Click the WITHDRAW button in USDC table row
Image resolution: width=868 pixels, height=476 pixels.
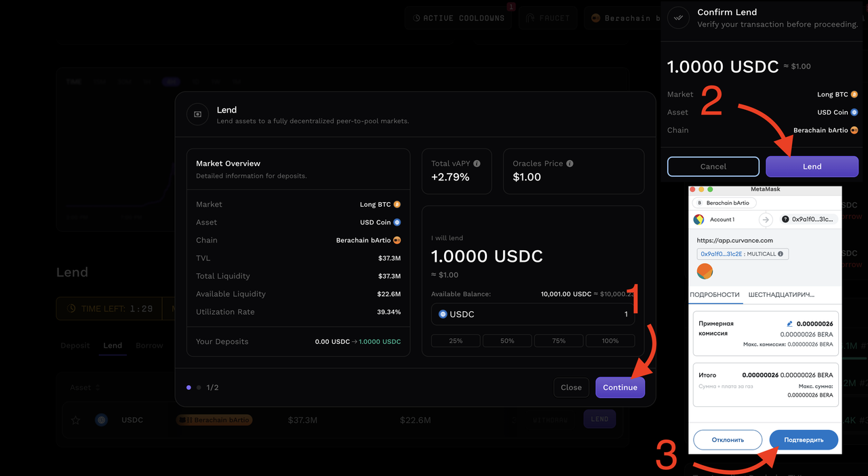click(550, 419)
